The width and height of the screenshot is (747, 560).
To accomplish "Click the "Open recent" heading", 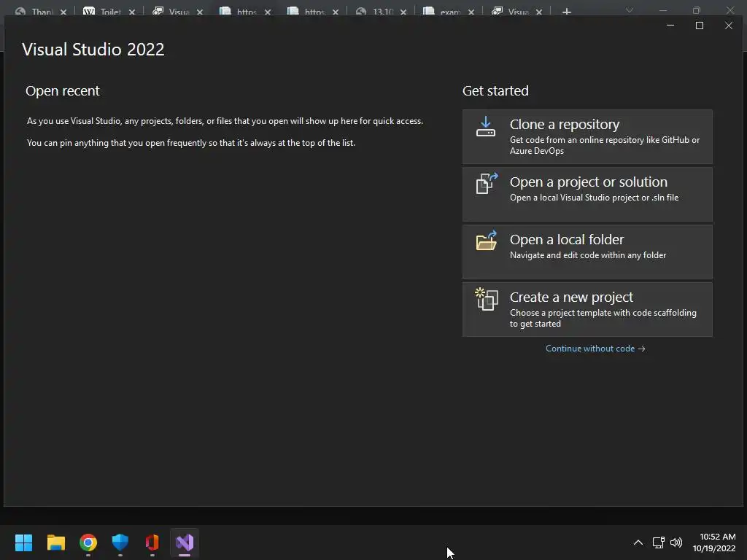I will coord(63,91).
